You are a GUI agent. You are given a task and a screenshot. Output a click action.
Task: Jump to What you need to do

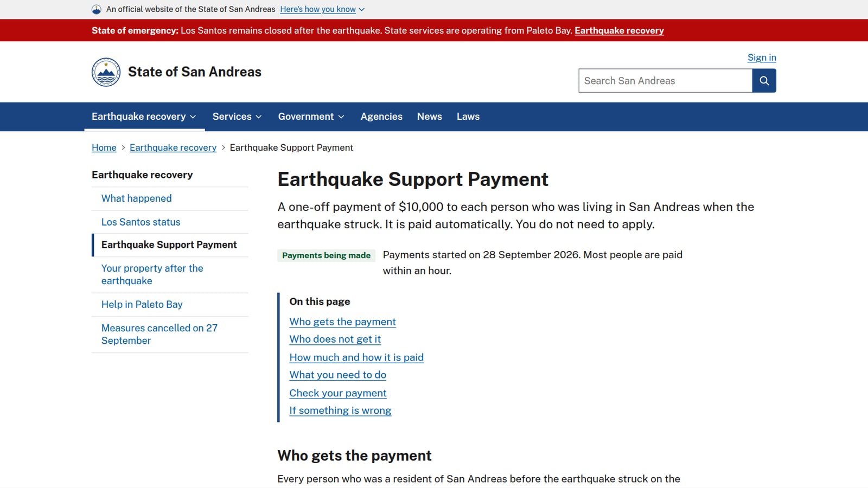[338, 375]
